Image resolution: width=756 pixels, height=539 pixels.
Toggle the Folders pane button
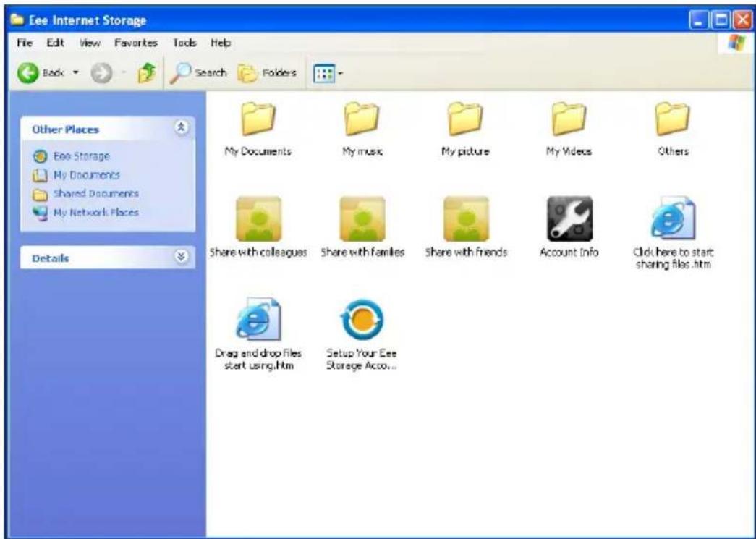point(267,73)
